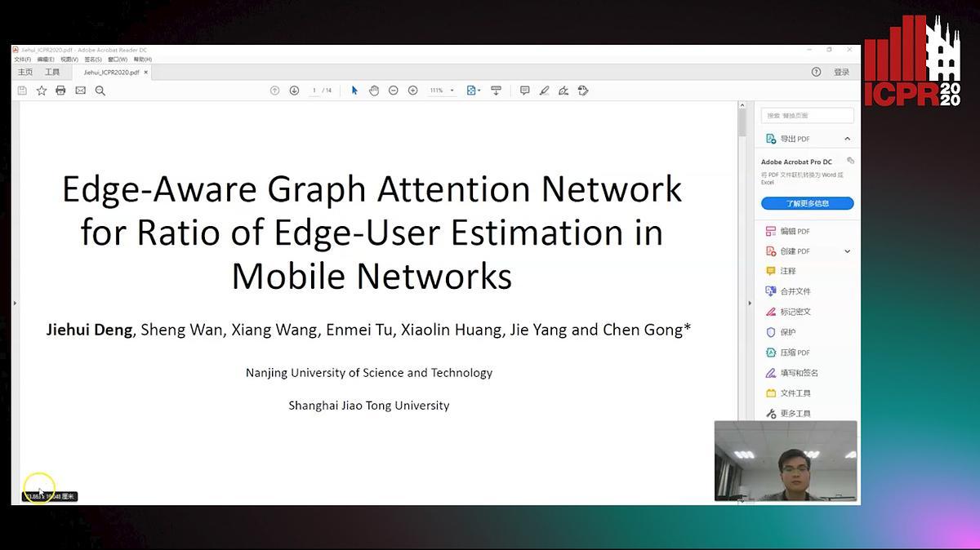
Task: Open the 签名(S) menu
Action: tap(93, 60)
